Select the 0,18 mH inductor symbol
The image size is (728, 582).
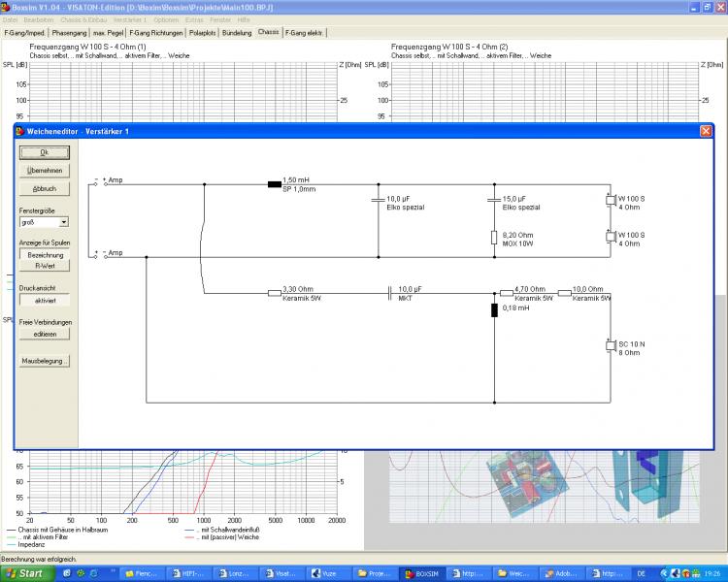(x=494, y=311)
